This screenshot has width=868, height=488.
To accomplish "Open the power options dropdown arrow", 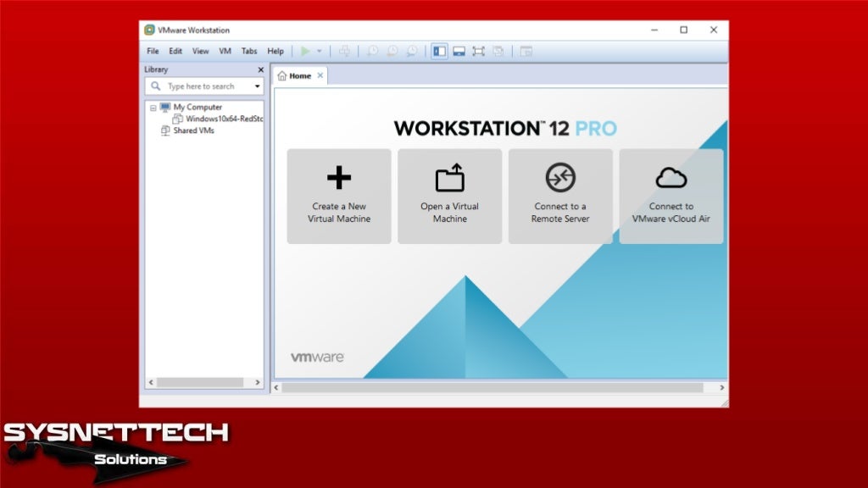I will [x=320, y=51].
